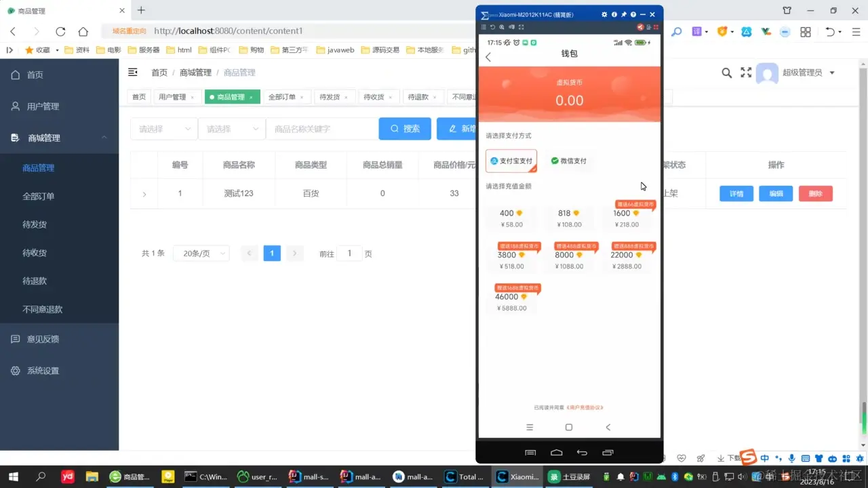Choose the 46000 coin ¥5888.00 option
The height and width of the screenshot is (488, 868).
click(x=511, y=302)
